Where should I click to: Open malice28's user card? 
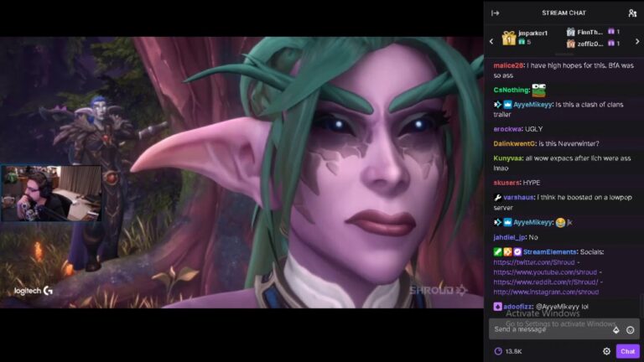(x=508, y=65)
